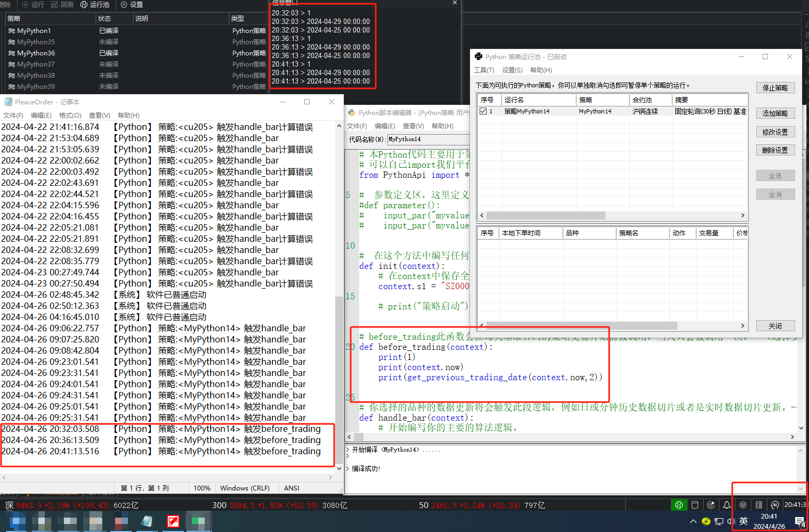809x532 pixels.
Task: Click the 全选 button
Action: tap(775, 176)
